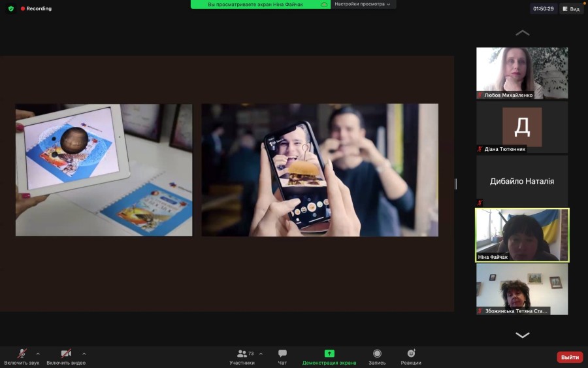This screenshot has height=368, width=588.
Task: Click the cloud icon in green sharing banner
Action: coord(324,5)
